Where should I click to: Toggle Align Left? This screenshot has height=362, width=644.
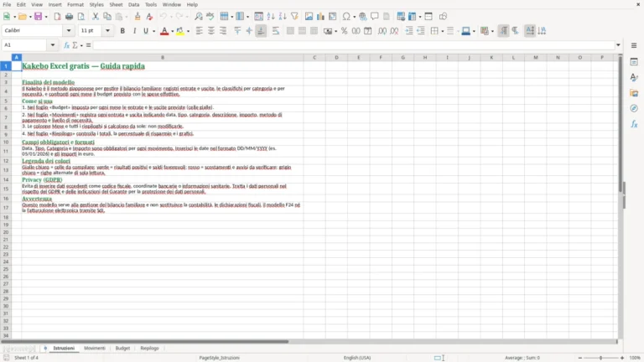pos(200,31)
